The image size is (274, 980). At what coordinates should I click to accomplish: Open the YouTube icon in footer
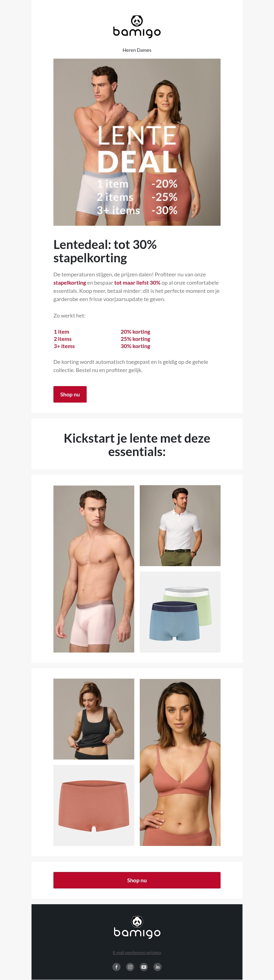[144, 967]
